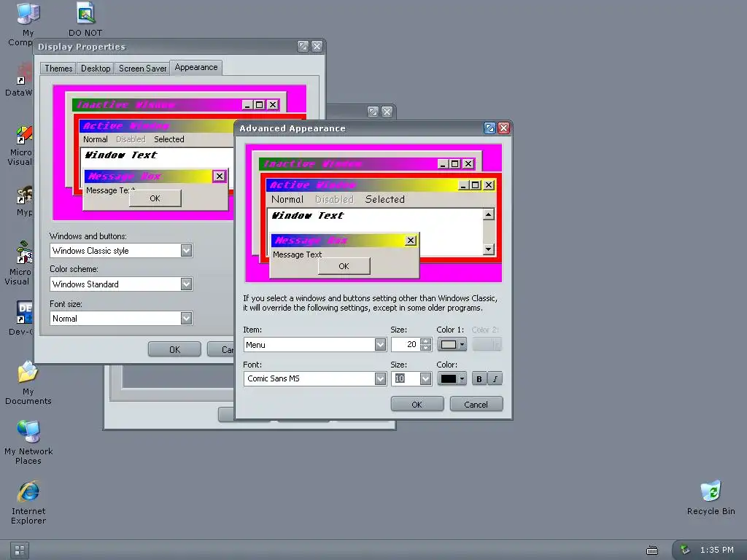
Task: Open My Network Places icon
Action: click(28, 432)
